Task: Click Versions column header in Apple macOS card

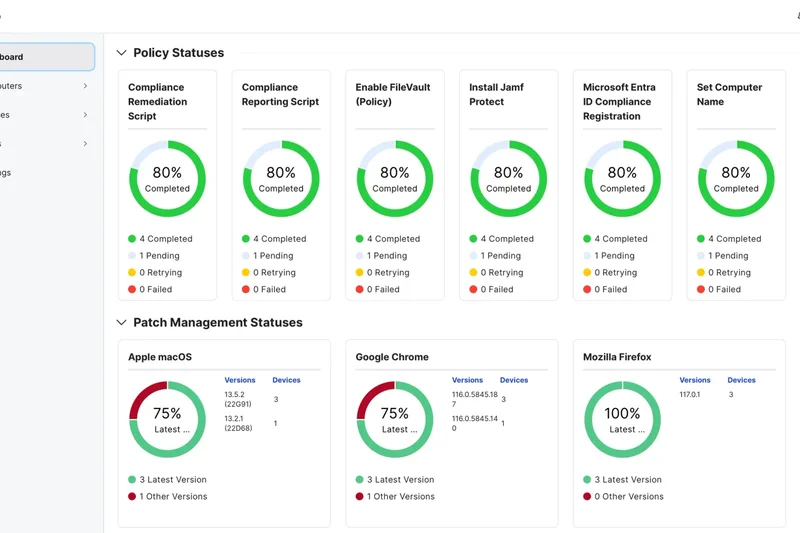Action: [240, 380]
